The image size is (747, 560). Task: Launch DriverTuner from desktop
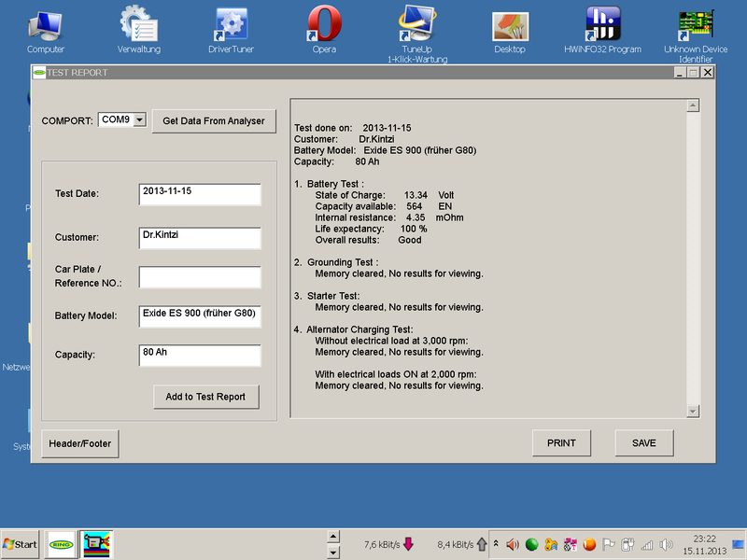tap(231, 28)
